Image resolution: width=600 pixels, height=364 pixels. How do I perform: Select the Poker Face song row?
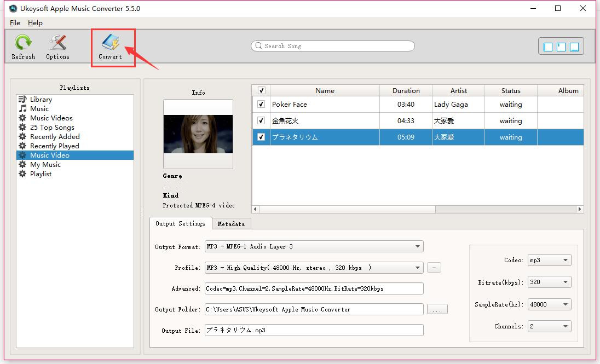[418, 104]
